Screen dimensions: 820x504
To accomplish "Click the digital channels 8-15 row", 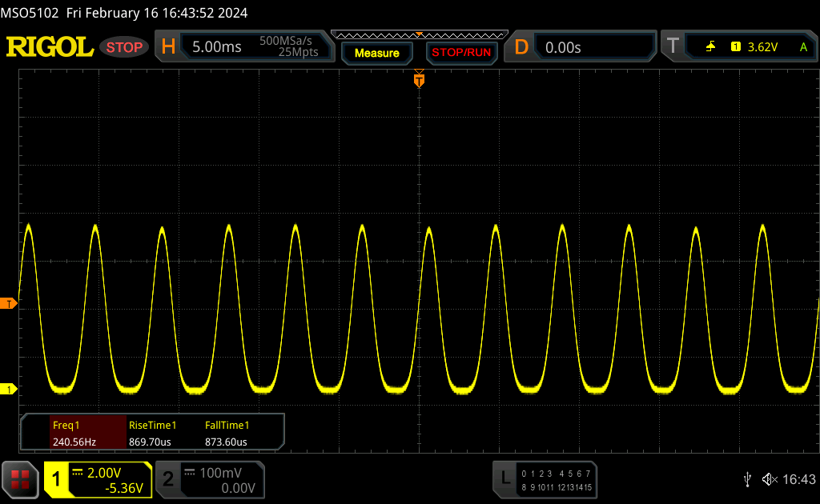I will (x=557, y=487).
